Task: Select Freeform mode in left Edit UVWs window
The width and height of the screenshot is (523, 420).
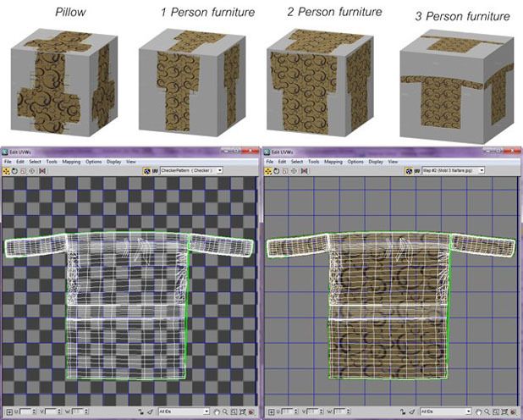Action: (31, 171)
